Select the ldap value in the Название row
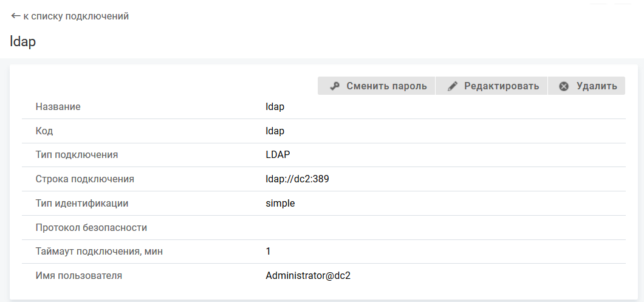Image resolution: width=644 pixels, height=302 pixels. click(275, 107)
